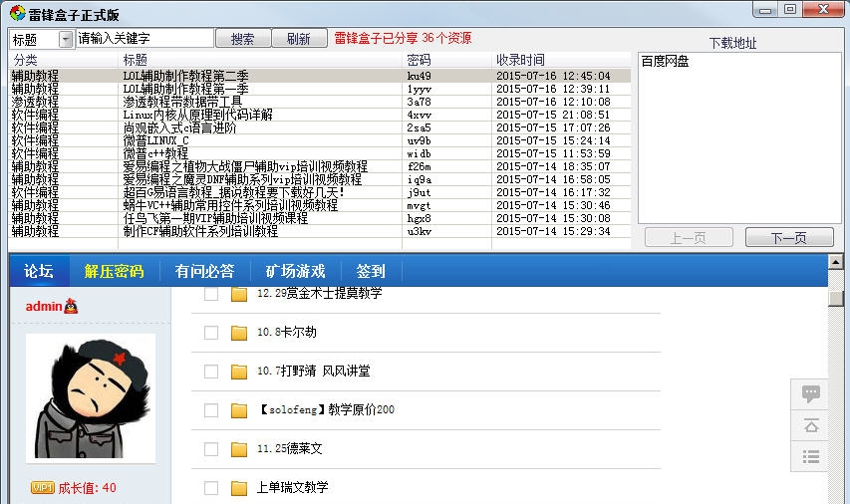Click the 分类 column header
This screenshot has height=504, width=850.
[63, 60]
